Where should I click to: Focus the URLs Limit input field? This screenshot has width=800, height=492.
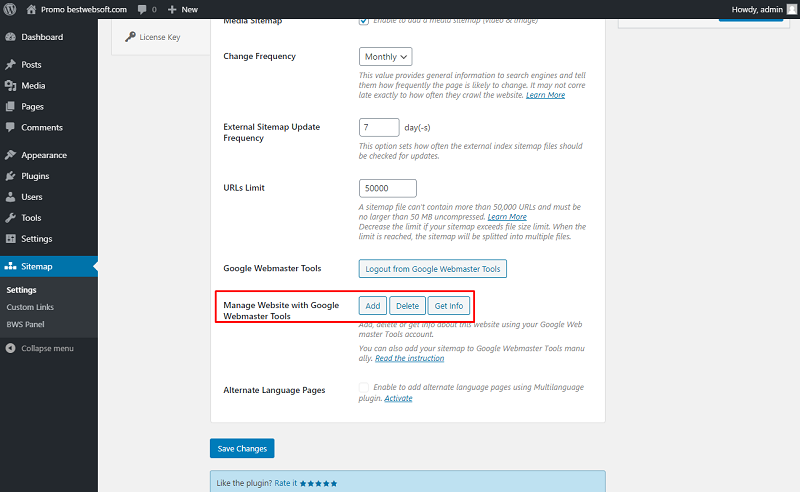[388, 188]
